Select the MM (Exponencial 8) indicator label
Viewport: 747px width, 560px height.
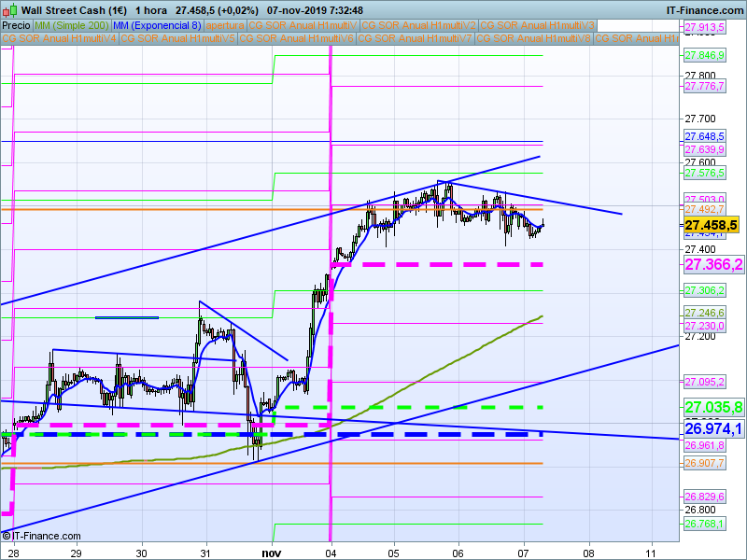(x=157, y=25)
